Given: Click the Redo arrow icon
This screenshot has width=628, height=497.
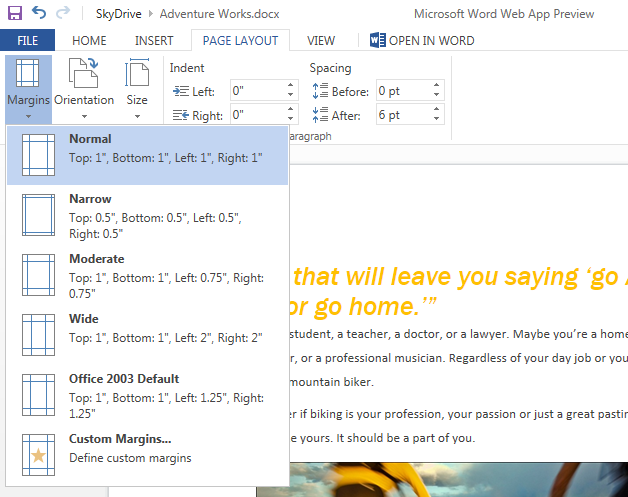Looking at the screenshot, I should coord(64,14).
